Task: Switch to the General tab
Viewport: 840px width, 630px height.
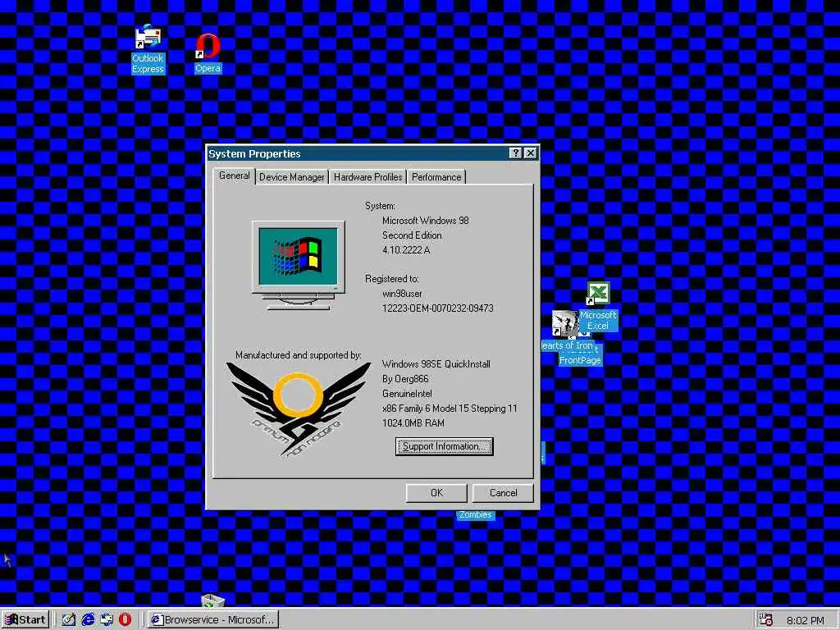Action: tap(234, 176)
